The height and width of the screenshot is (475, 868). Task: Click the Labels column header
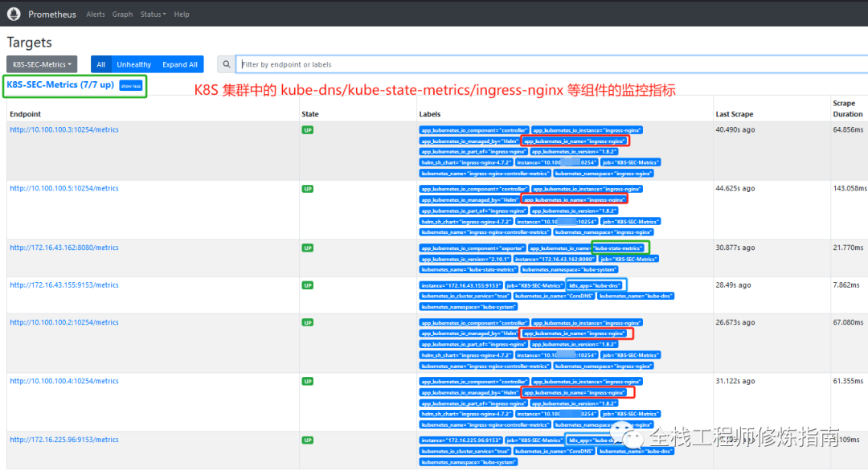429,114
